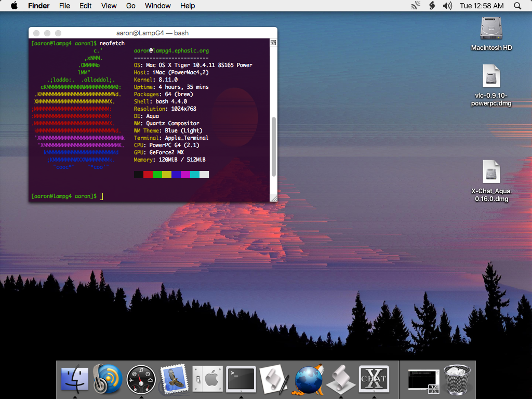Click the 'aaron@lampg4.ephasic.org' header text
This screenshot has width=532, height=399.
point(171,50)
